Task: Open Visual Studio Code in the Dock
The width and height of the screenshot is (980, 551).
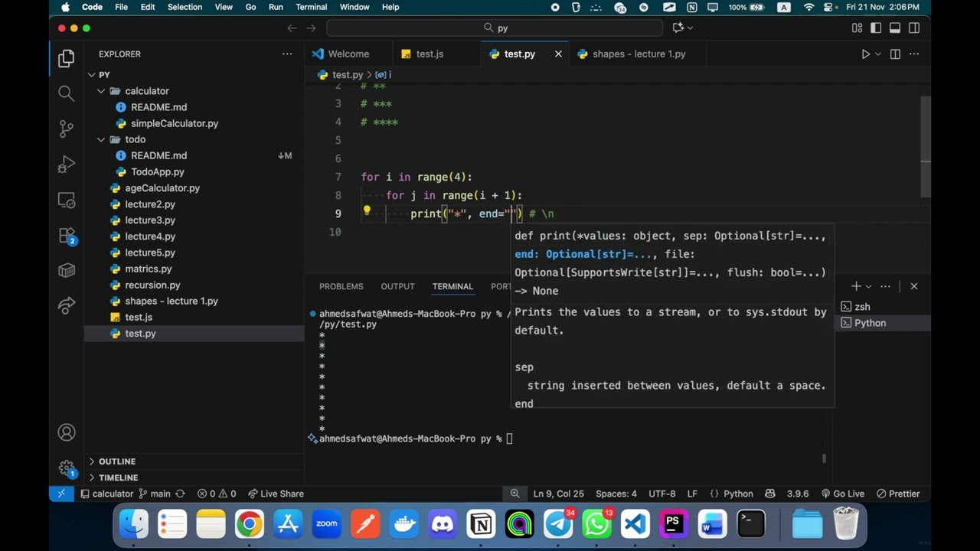Action: [635, 524]
